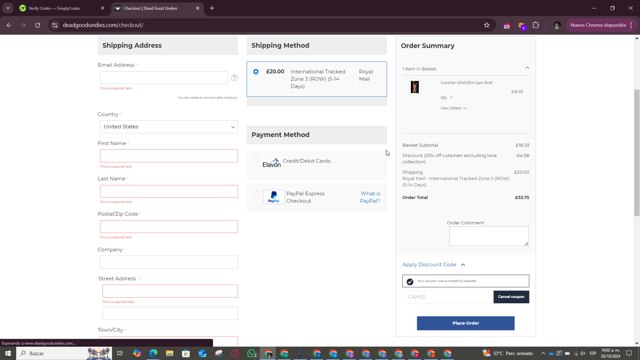Open File Explorer from the taskbar
Screen dimensions: 640x360
tap(169, 353)
